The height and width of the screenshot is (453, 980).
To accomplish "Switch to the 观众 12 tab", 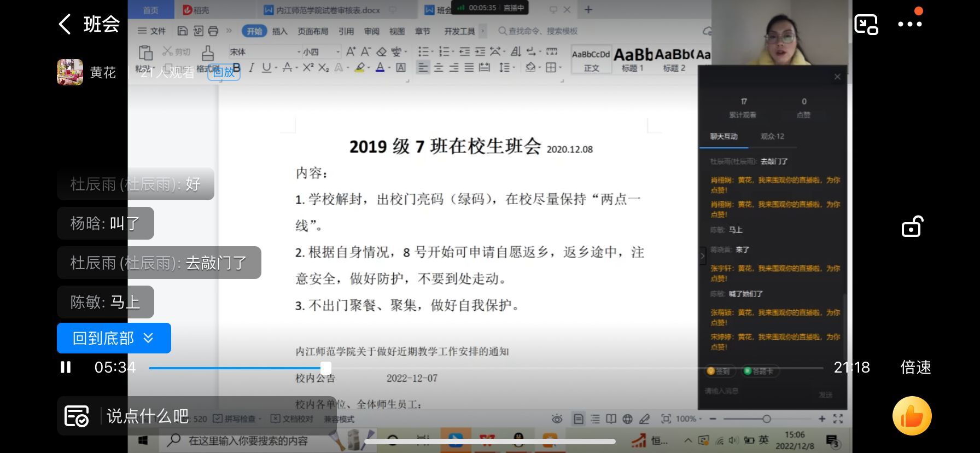I will coord(772,136).
